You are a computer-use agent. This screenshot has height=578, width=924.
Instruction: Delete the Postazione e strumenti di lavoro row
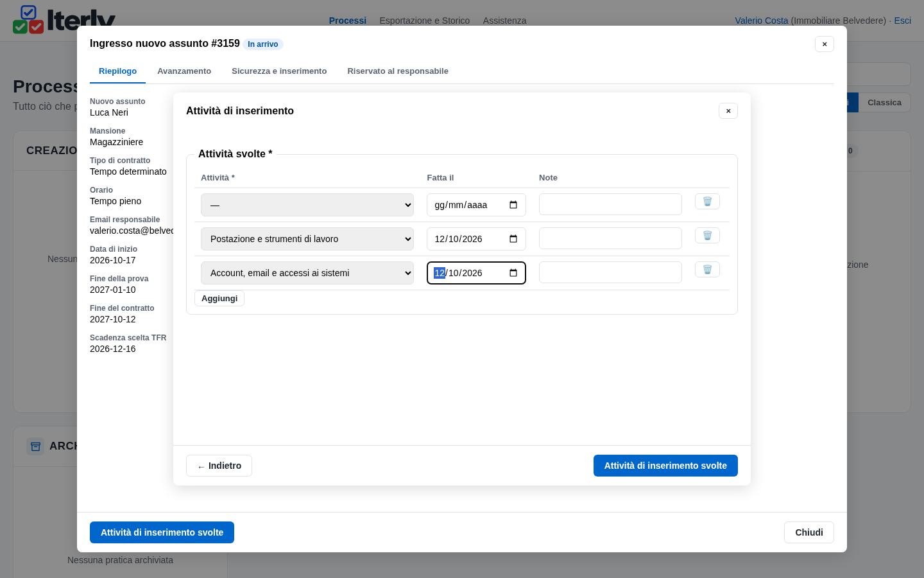[707, 236]
